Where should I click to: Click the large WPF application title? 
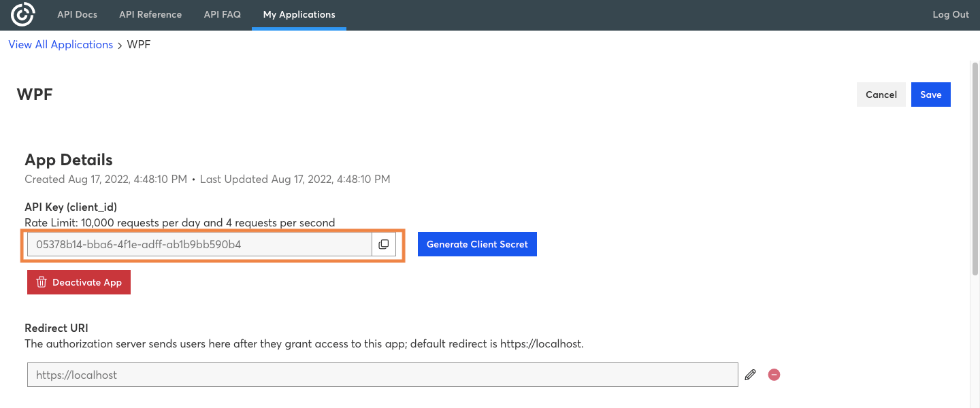pyautogui.click(x=35, y=94)
